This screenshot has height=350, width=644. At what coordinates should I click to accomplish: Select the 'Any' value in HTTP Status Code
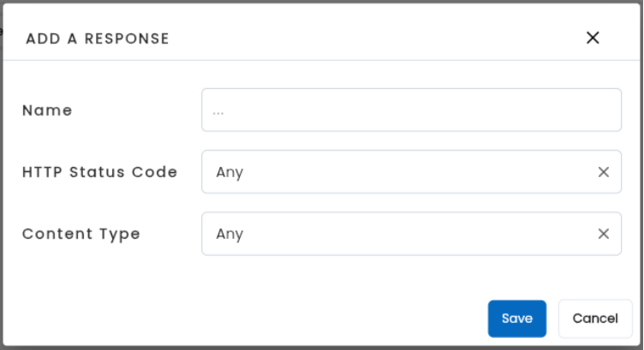coord(230,172)
